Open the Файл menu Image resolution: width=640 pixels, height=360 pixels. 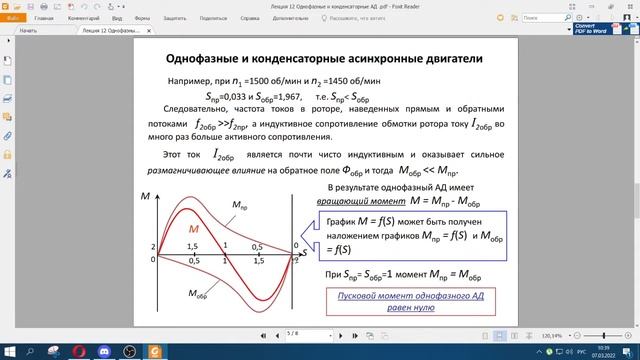pyautogui.click(x=13, y=18)
